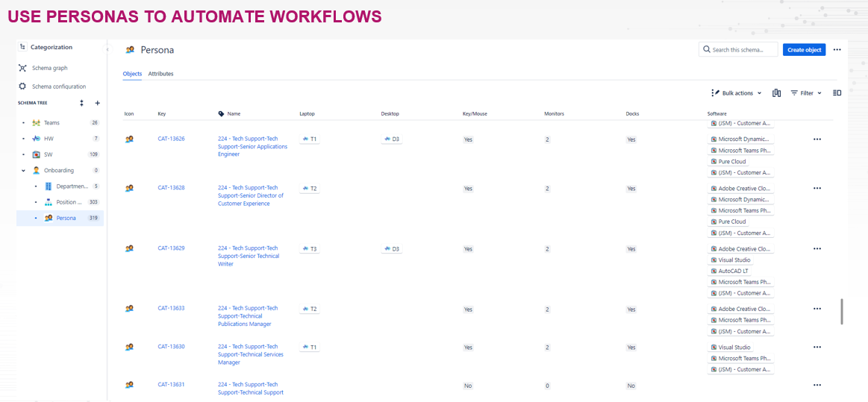Image resolution: width=868 pixels, height=402 pixels.
Task: Click the plus icon in Schema Tree
Action: [x=98, y=103]
